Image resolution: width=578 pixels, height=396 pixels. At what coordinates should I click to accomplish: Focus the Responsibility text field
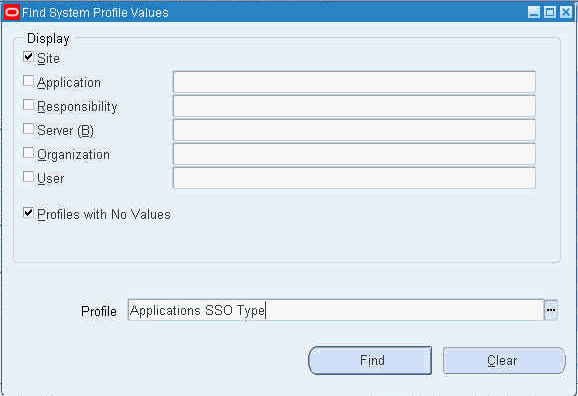point(354,106)
